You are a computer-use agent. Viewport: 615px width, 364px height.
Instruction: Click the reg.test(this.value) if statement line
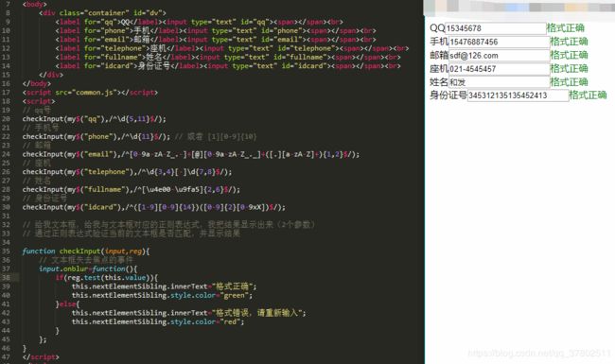click(x=107, y=277)
